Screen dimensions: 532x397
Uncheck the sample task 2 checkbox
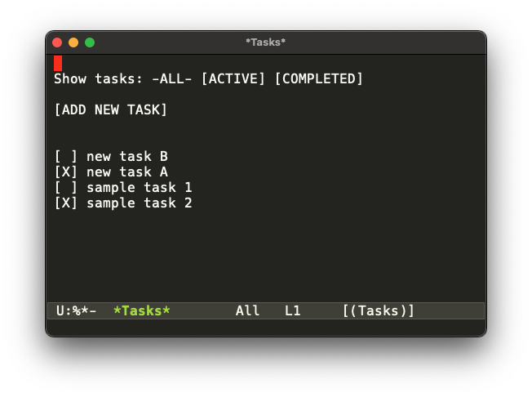pyautogui.click(x=66, y=203)
